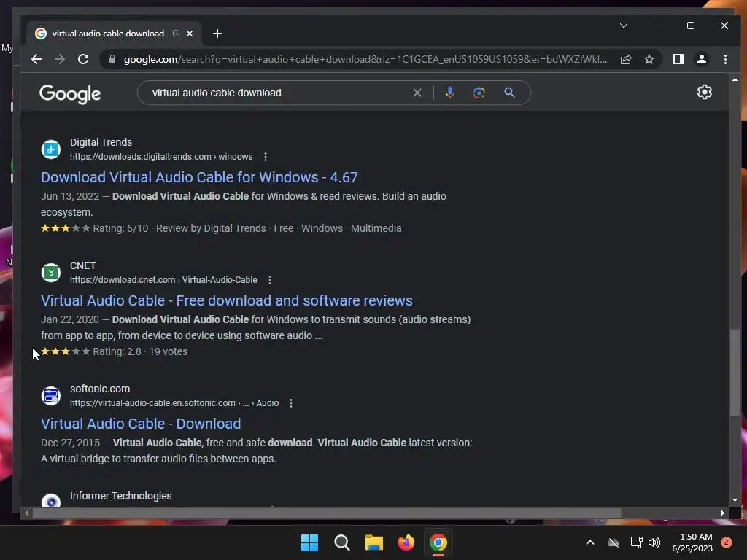Click the Digital Trends site name
This screenshot has width=747, height=560.
click(101, 142)
